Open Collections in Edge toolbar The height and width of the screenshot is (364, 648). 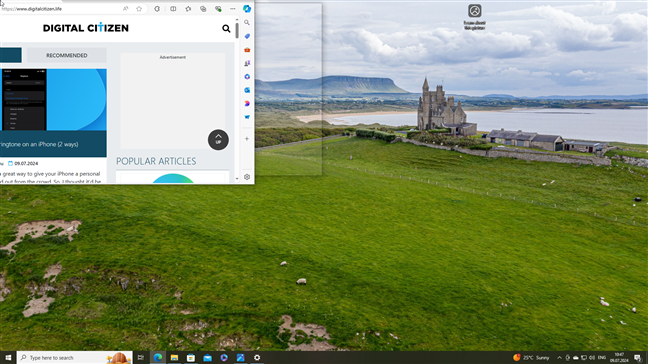pyautogui.click(x=203, y=9)
